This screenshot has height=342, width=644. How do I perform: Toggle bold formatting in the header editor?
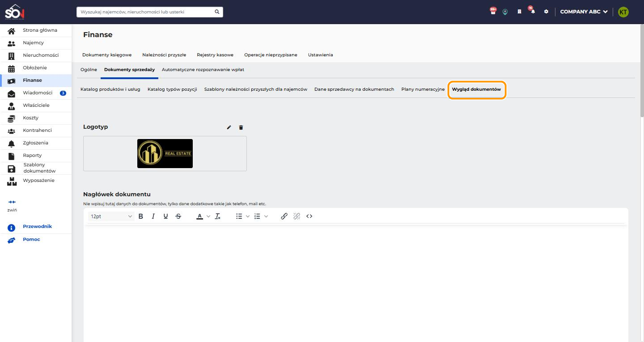click(141, 216)
